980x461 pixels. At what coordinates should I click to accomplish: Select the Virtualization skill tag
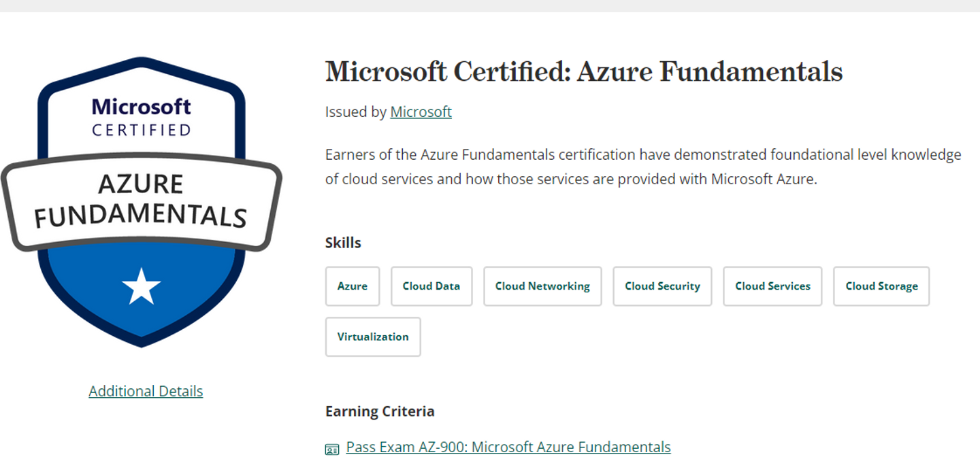373,337
